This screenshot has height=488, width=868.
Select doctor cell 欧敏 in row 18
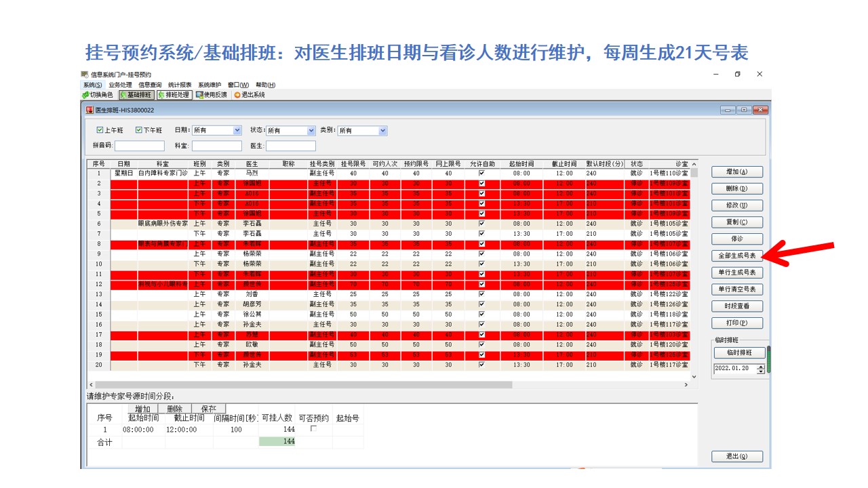252,344
